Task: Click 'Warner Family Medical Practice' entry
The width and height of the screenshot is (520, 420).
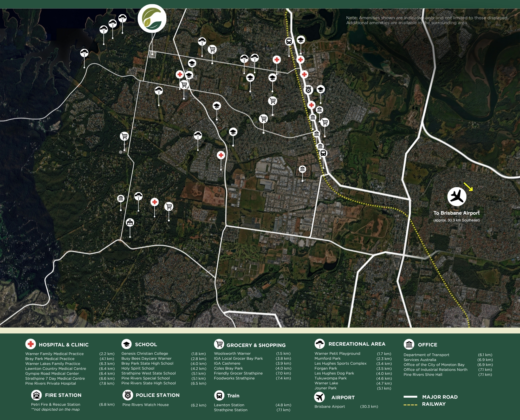Action: point(54,354)
